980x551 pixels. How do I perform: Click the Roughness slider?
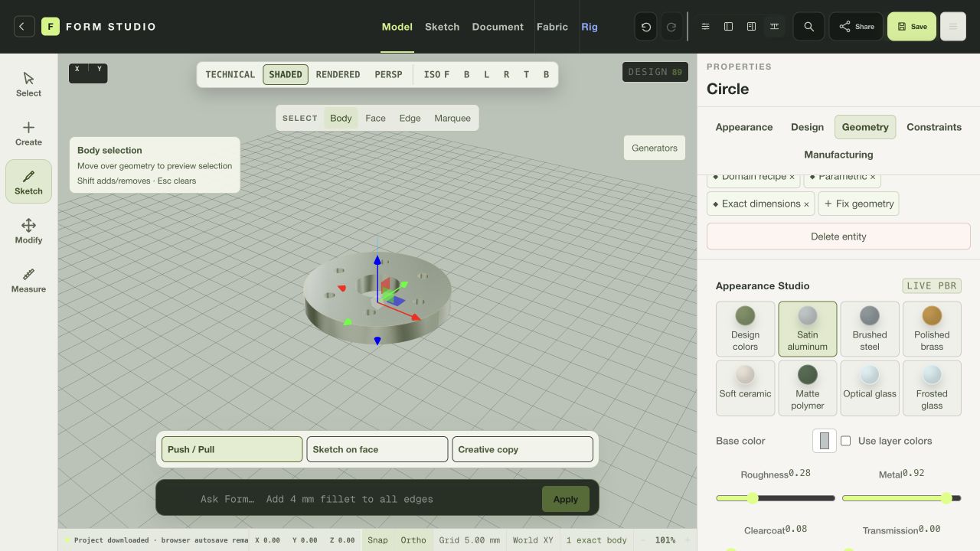coord(776,498)
